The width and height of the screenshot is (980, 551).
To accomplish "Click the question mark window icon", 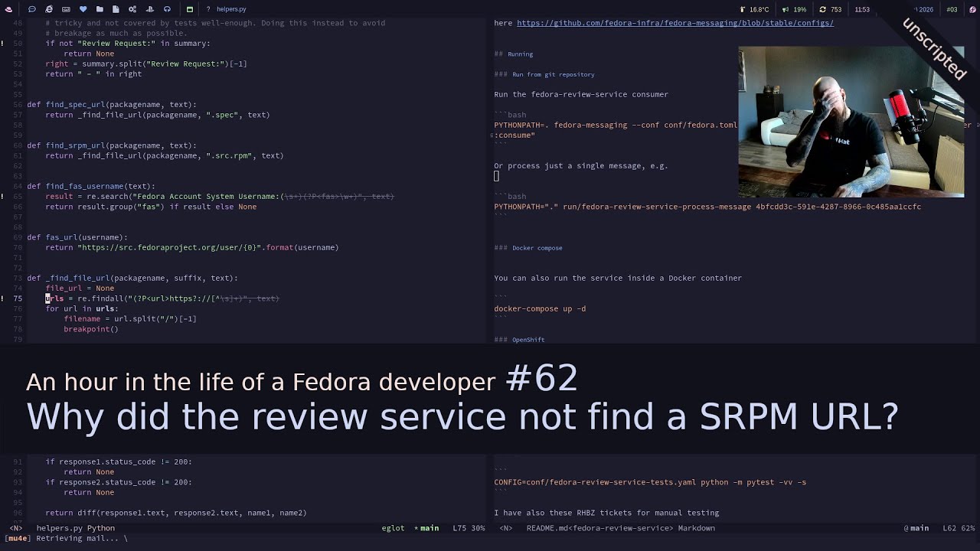I will tap(207, 9).
